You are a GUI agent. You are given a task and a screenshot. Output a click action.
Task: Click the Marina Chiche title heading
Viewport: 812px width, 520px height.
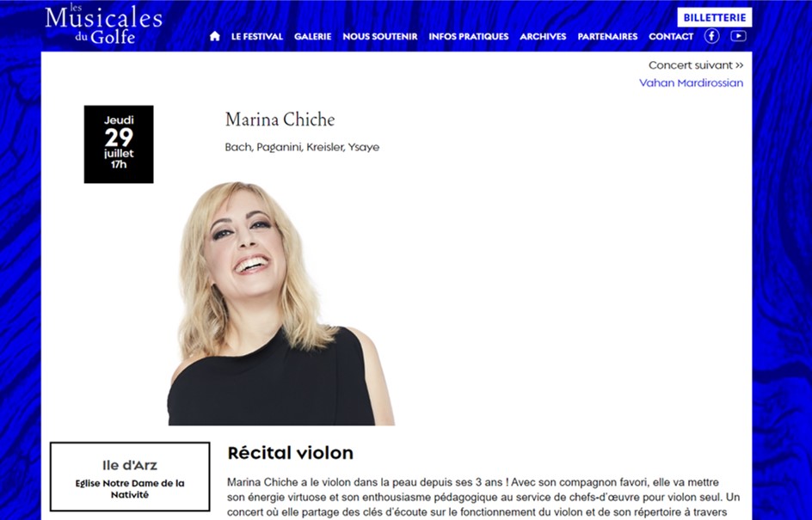pyautogui.click(x=280, y=119)
